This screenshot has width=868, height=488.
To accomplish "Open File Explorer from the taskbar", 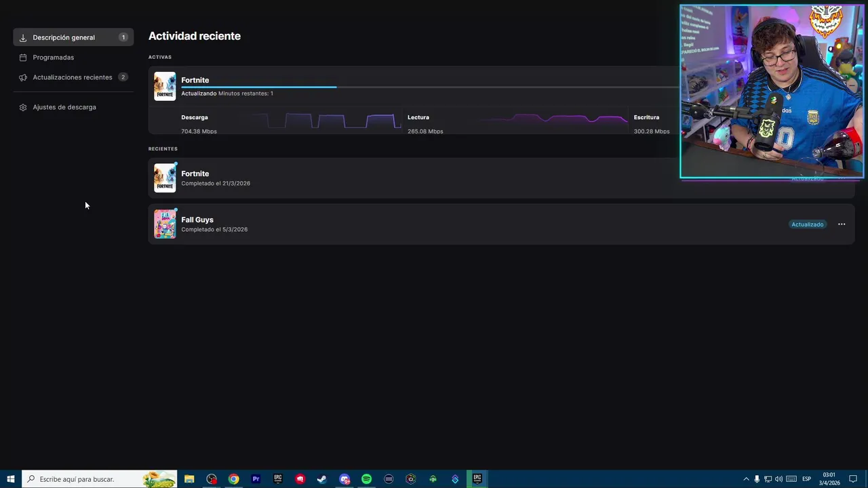I will (x=189, y=479).
